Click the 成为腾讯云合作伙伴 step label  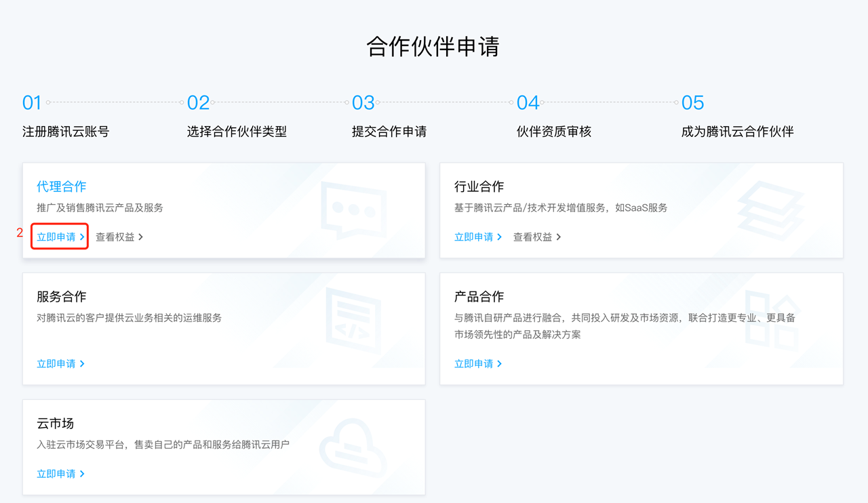point(738,132)
